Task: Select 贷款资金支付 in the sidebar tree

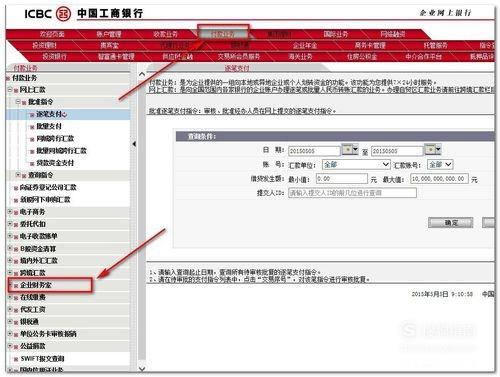Action: point(55,163)
